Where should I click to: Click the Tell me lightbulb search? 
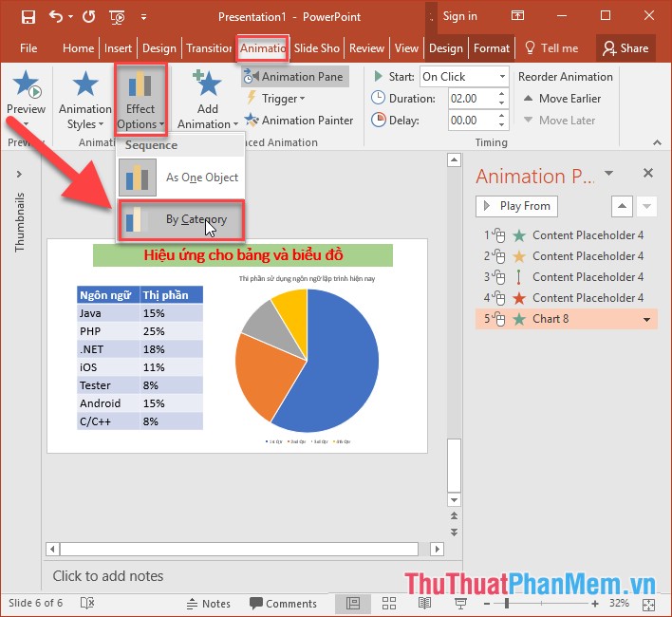click(x=551, y=48)
